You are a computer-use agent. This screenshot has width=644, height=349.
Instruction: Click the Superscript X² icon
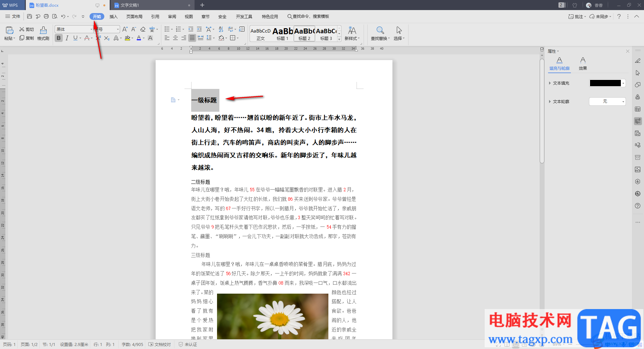click(98, 38)
